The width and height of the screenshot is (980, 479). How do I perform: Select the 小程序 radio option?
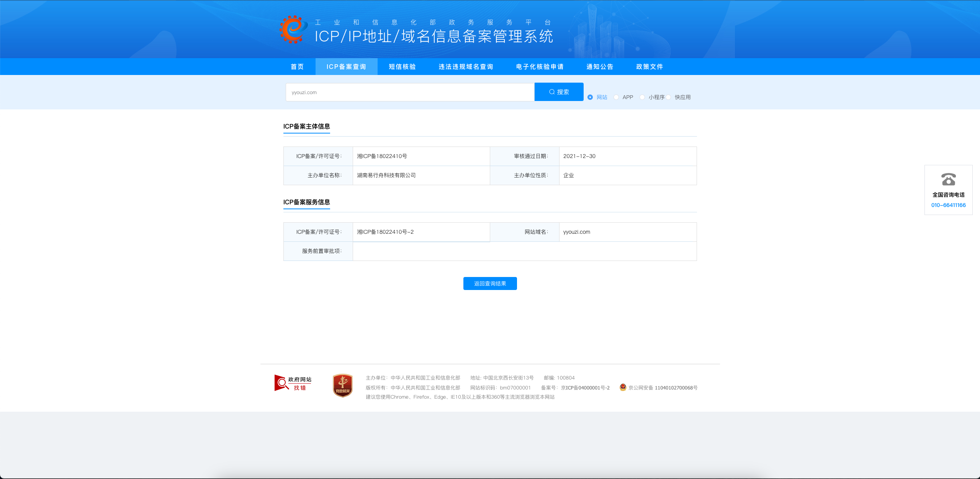pos(642,97)
